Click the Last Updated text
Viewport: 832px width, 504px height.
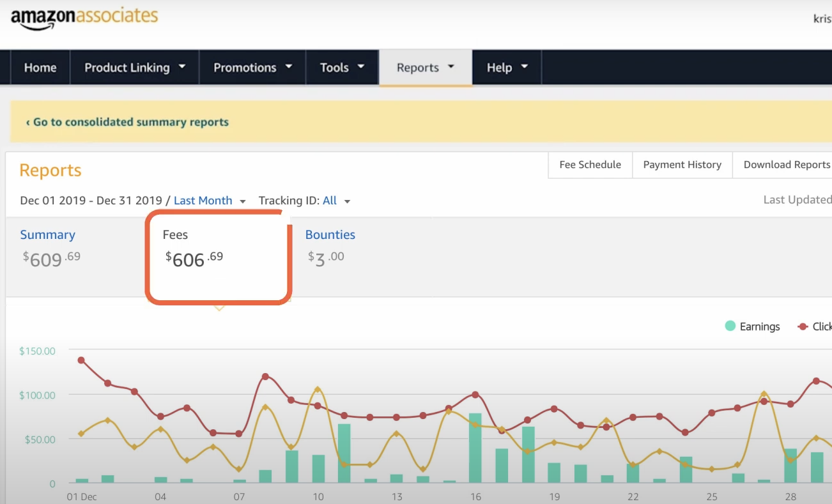click(797, 200)
